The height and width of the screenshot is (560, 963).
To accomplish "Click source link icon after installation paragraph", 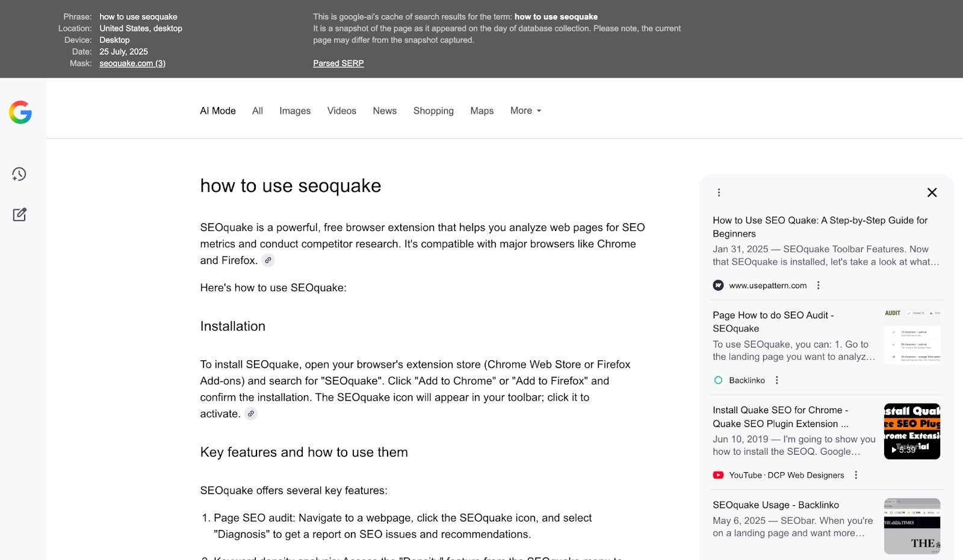I will point(251,414).
